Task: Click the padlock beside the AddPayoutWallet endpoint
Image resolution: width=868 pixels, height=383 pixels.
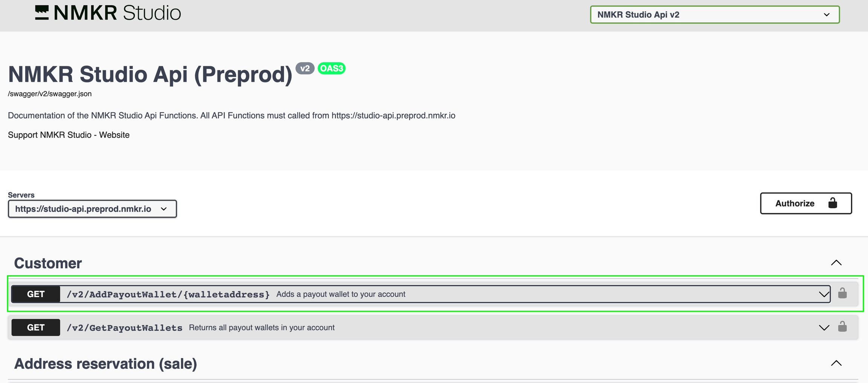Action: [x=842, y=293]
